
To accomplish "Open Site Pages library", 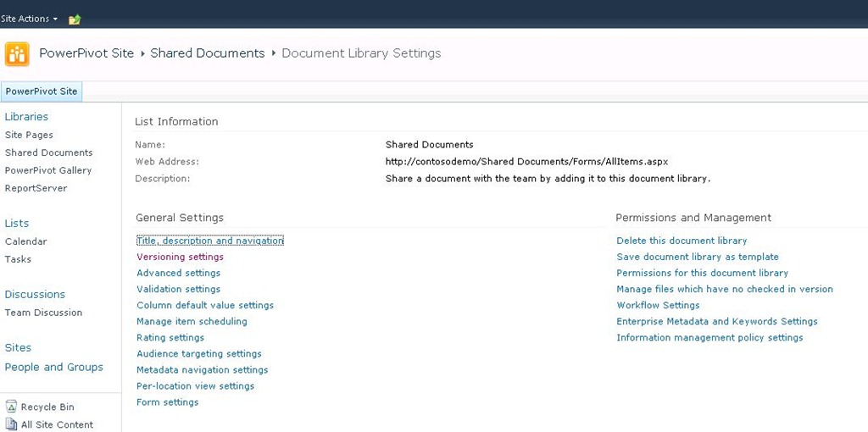I will coord(29,135).
